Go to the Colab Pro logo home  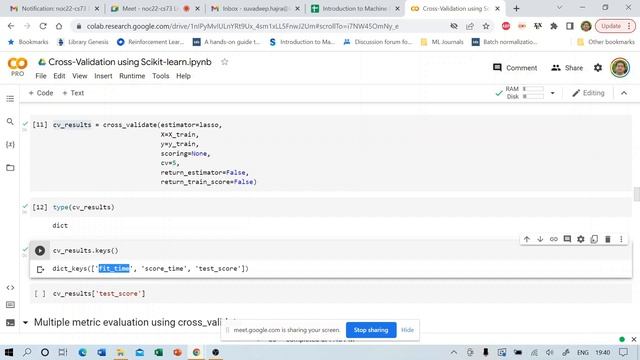[17, 67]
